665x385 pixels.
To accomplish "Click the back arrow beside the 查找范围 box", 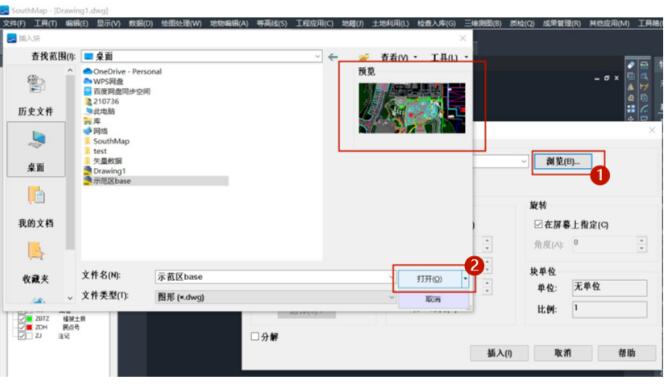I will point(333,56).
